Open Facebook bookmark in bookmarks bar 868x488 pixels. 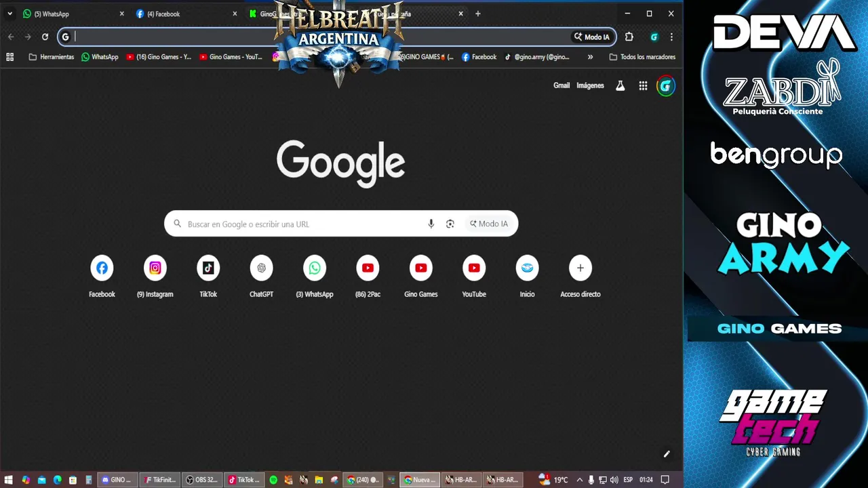point(479,57)
